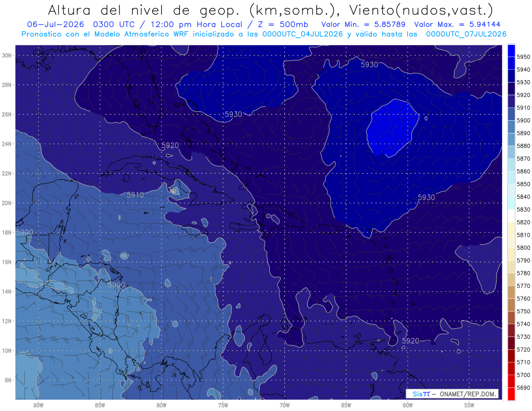
Task: Click the 70W longitude label
Action: tap(285, 405)
